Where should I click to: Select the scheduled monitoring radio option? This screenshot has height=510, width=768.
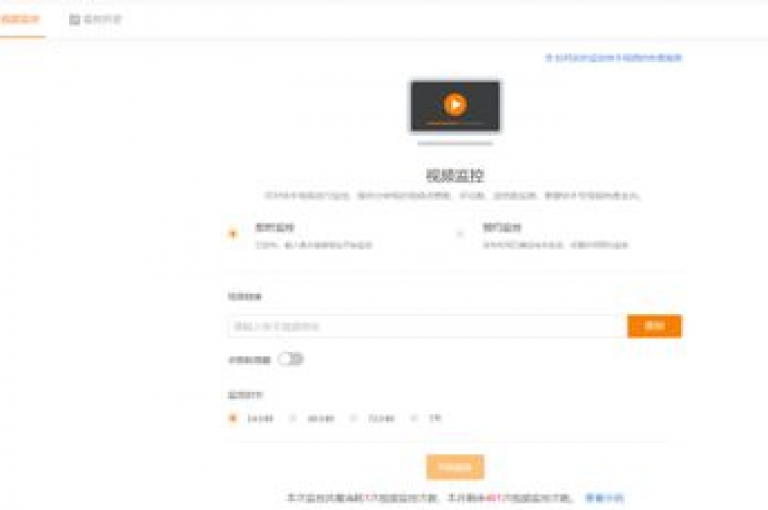tap(460, 234)
